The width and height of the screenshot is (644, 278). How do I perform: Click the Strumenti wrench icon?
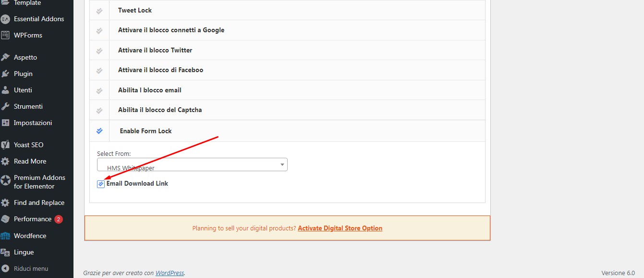click(x=5, y=106)
